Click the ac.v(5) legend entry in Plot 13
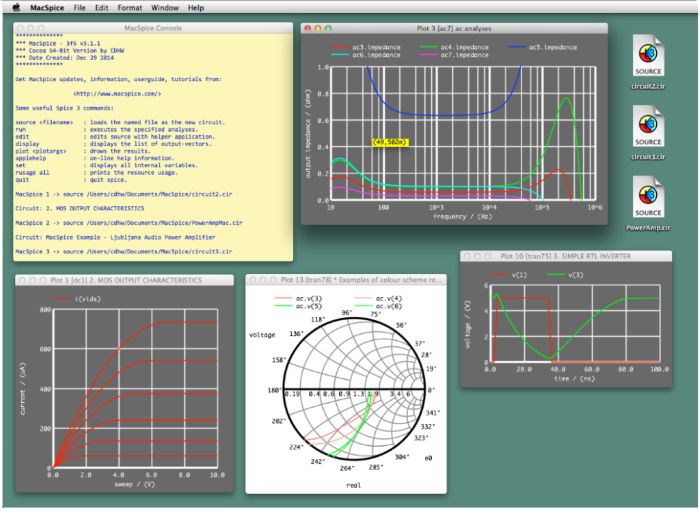 (x=298, y=306)
